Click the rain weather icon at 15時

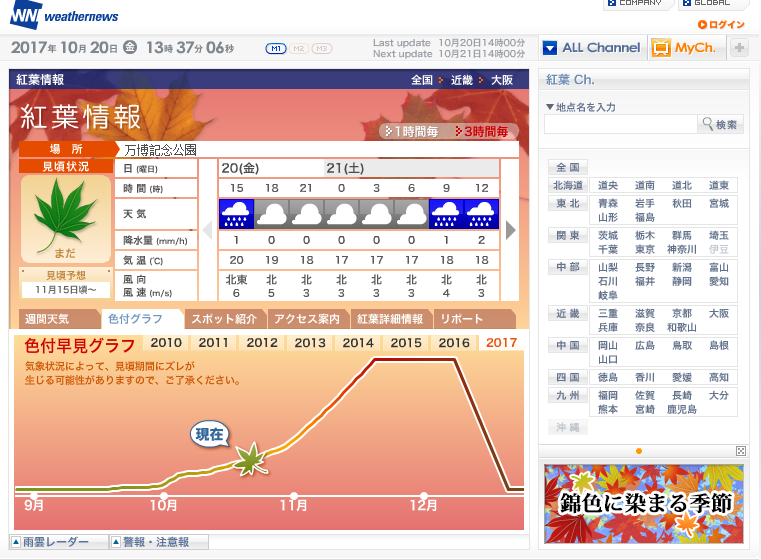point(236,214)
